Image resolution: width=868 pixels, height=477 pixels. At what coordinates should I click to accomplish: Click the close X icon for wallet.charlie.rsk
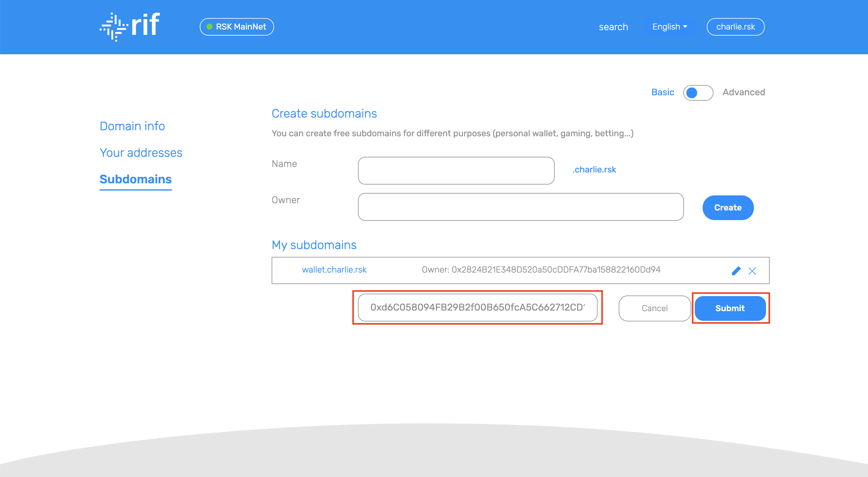click(x=752, y=271)
